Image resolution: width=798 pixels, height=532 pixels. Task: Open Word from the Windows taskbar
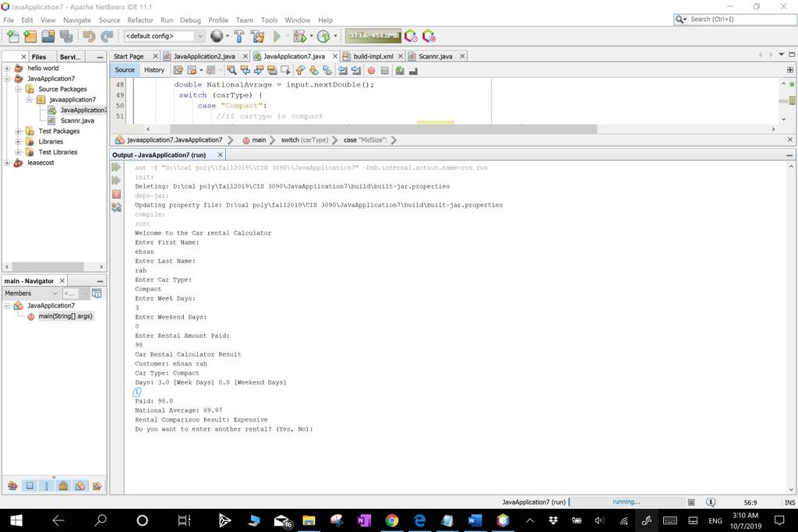[475, 520]
